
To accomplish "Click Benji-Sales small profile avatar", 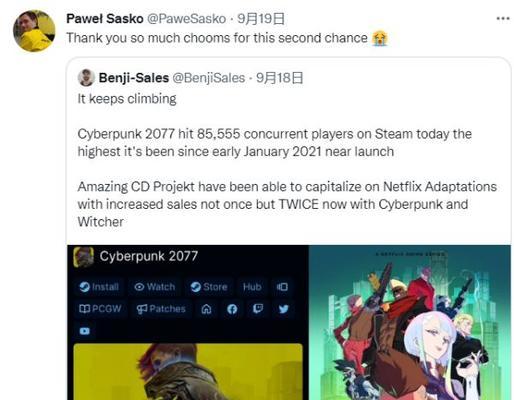I will 86,78.
